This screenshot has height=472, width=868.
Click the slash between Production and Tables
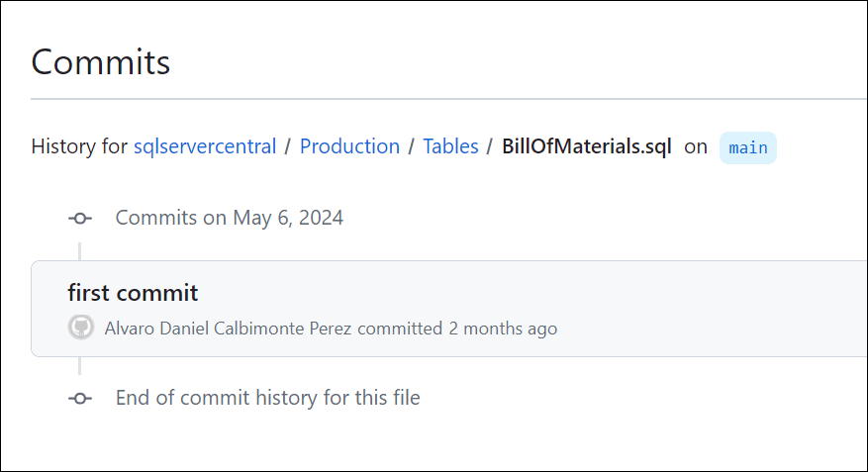[412, 146]
